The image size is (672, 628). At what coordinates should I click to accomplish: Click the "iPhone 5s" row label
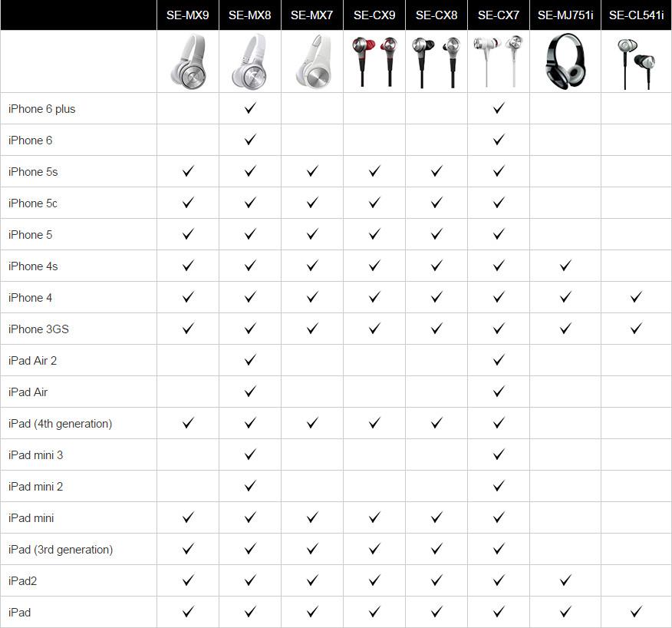[x=33, y=171]
